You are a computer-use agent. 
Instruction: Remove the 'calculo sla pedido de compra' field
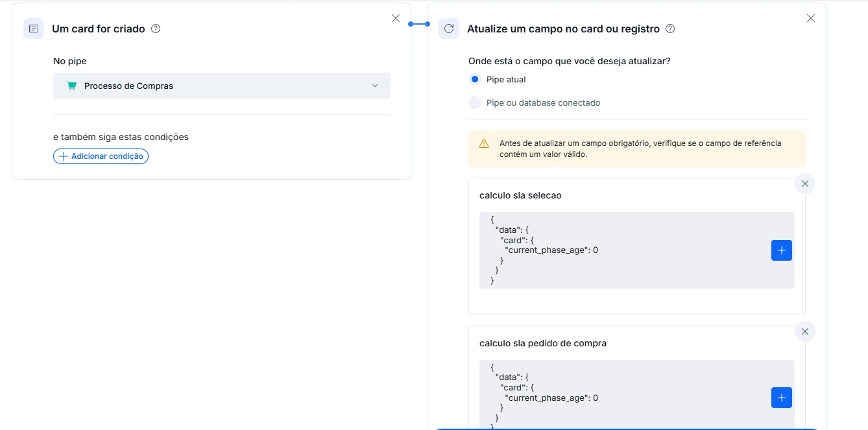pyautogui.click(x=805, y=331)
